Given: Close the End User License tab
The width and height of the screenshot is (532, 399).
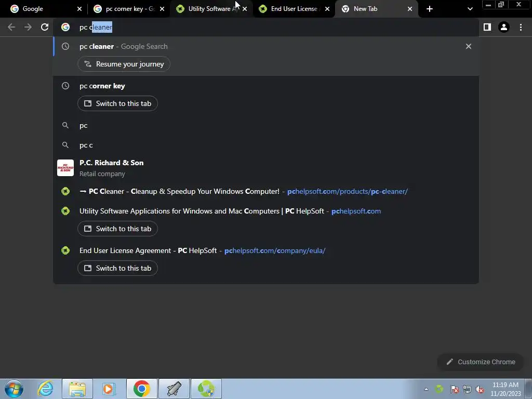Looking at the screenshot, I should 327,9.
